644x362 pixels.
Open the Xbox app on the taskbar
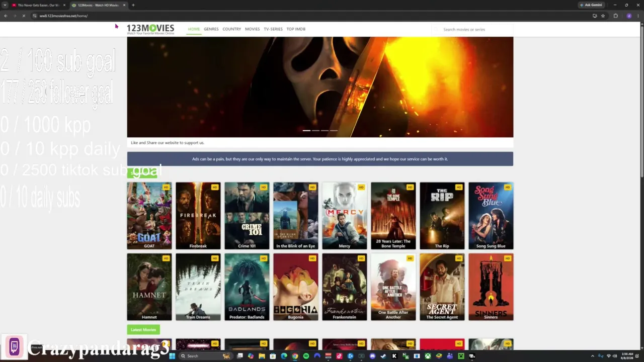pos(428,356)
